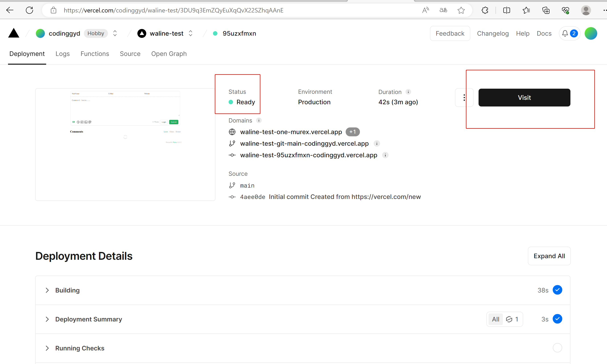Toggle the All filter in Deployment Summary
This screenshot has width=607, height=364.
coord(496,319)
